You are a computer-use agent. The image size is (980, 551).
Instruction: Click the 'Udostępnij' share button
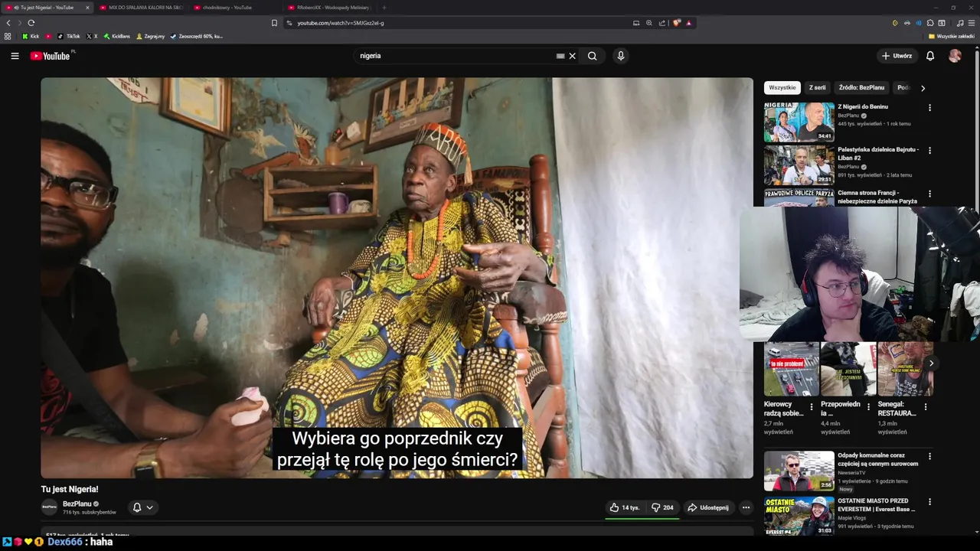tap(708, 507)
